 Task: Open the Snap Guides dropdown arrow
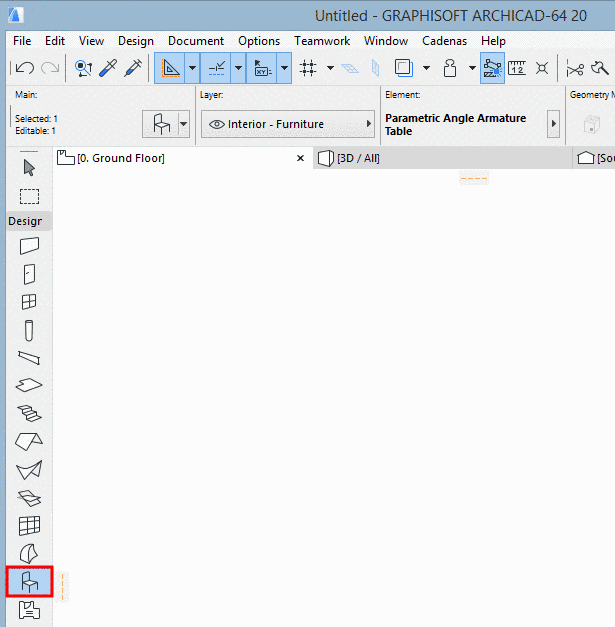click(x=238, y=68)
